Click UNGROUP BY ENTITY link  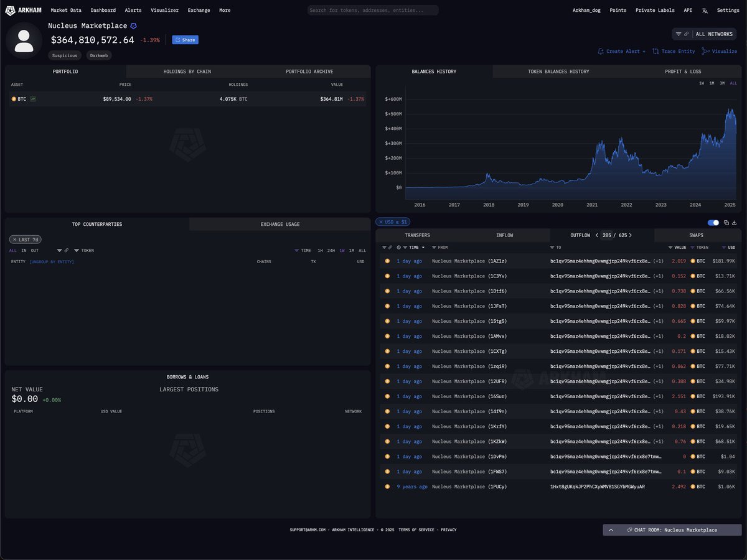(52, 262)
